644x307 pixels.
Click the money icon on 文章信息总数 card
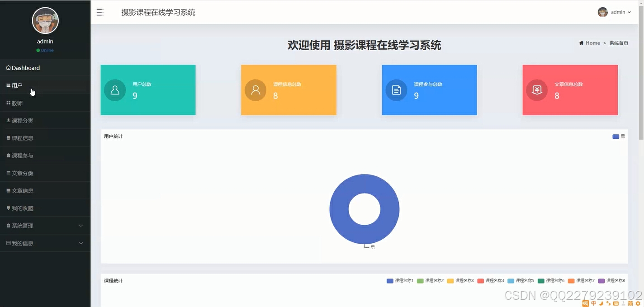536,90
